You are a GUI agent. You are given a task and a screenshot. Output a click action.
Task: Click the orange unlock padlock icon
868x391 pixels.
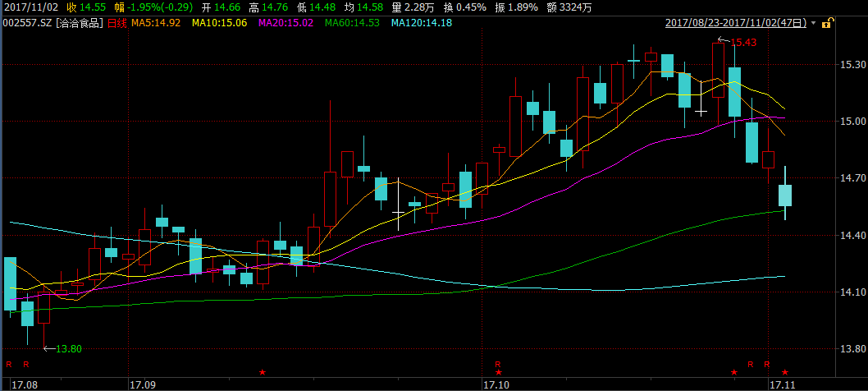click(x=827, y=23)
